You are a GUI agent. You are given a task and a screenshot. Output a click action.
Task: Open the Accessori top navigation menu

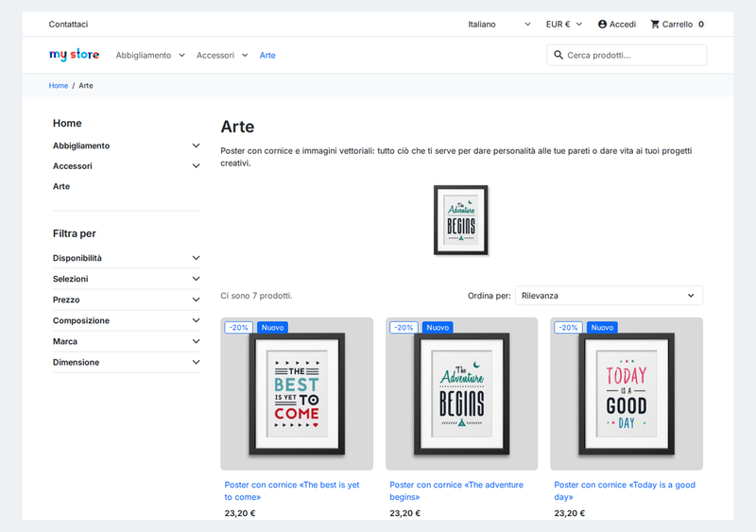pos(222,55)
